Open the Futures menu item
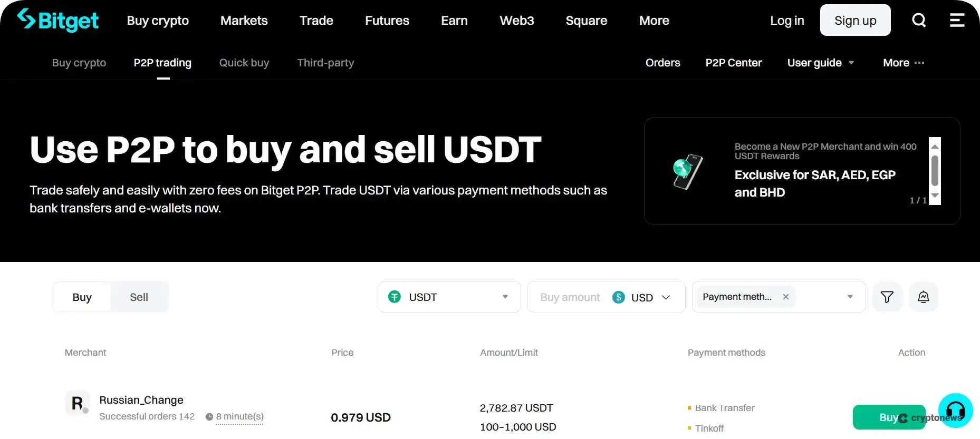The height and width of the screenshot is (439, 980). 387,20
